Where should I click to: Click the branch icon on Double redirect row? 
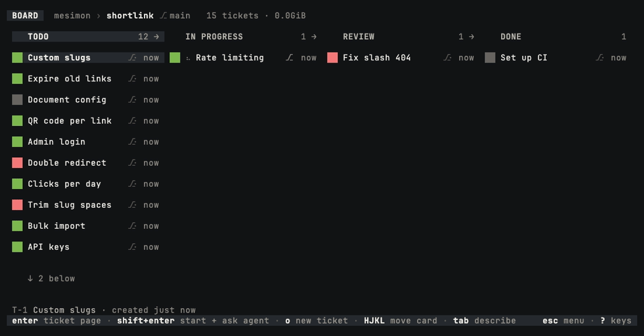(132, 162)
